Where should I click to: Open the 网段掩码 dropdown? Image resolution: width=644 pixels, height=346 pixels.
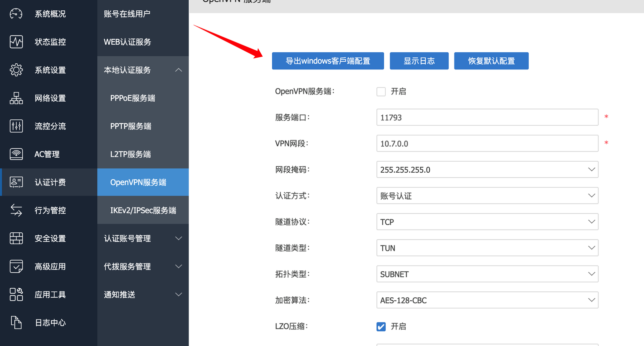click(x=487, y=170)
